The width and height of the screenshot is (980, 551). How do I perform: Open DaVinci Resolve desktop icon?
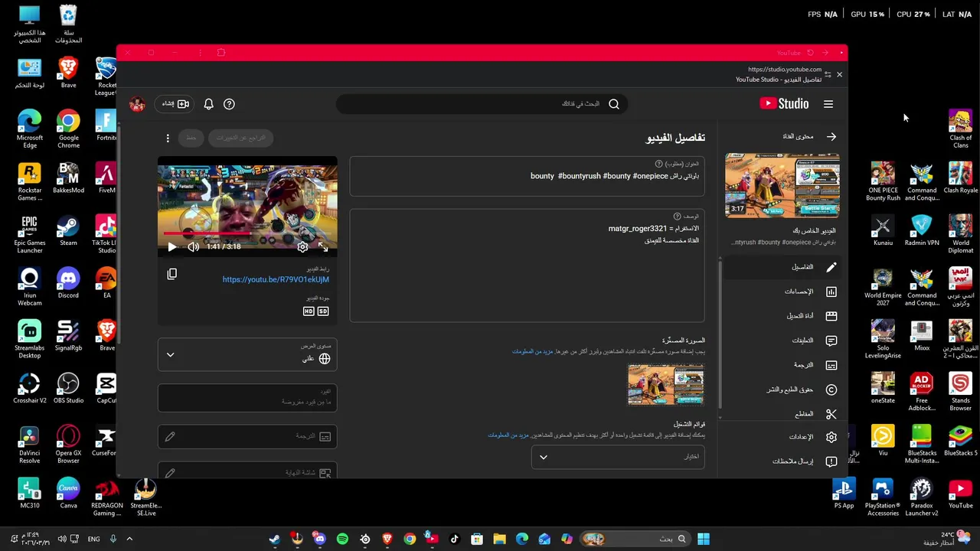pyautogui.click(x=29, y=445)
